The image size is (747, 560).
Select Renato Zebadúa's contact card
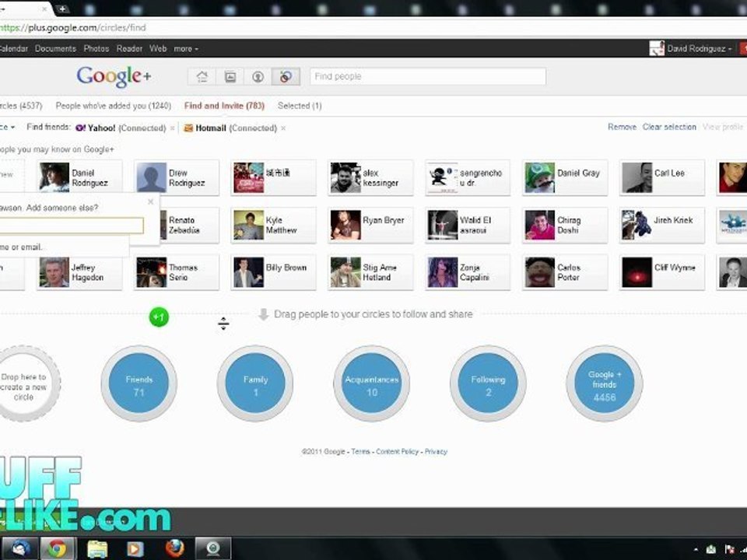click(190, 226)
